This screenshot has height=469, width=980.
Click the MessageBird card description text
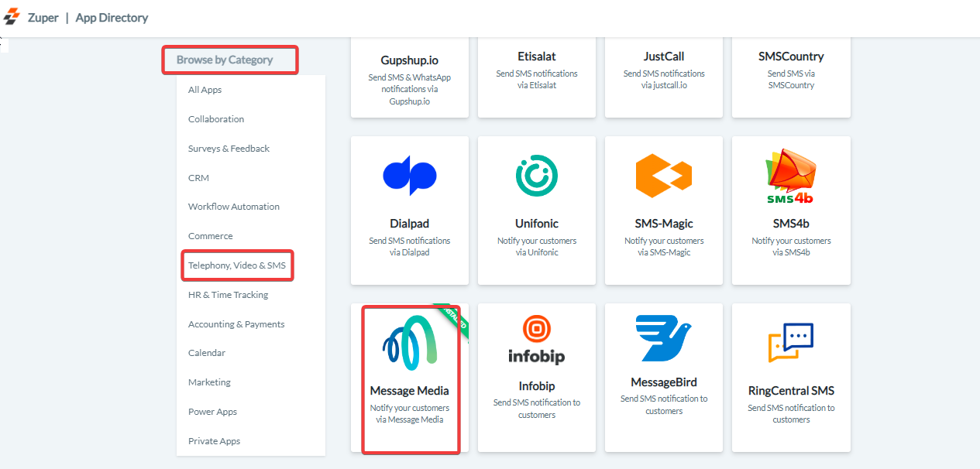(664, 405)
